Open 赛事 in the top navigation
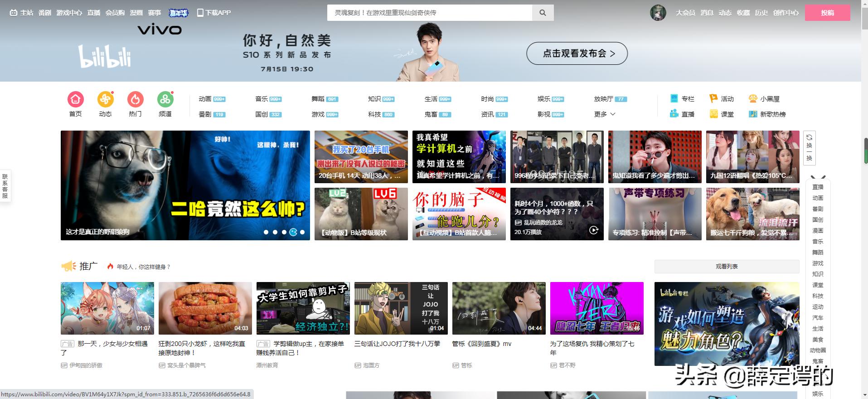 point(155,13)
